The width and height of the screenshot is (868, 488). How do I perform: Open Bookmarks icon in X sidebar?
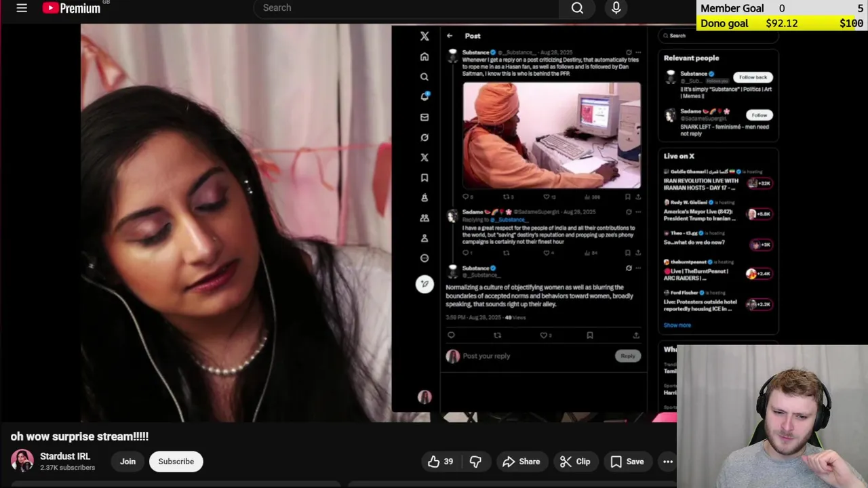point(425,178)
